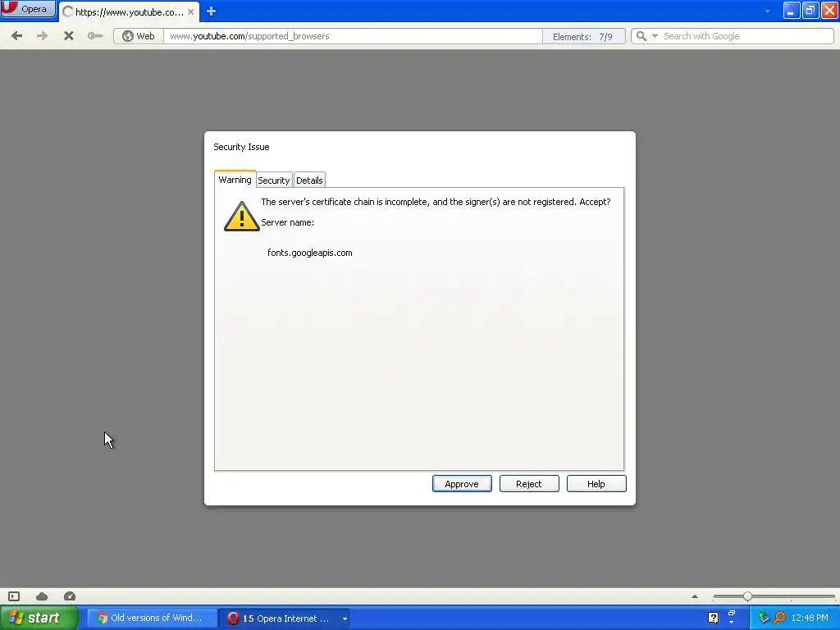Click the orange magnifier tray icon
This screenshot has height=630, width=840.
pos(780,618)
